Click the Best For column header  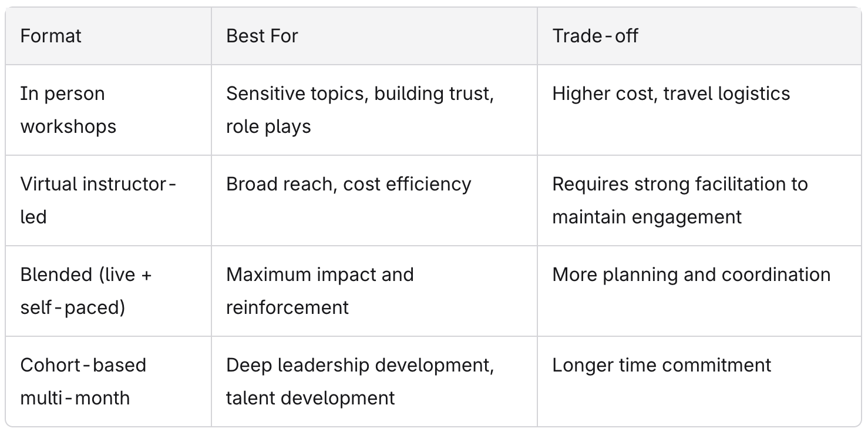[x=374, y=36]
